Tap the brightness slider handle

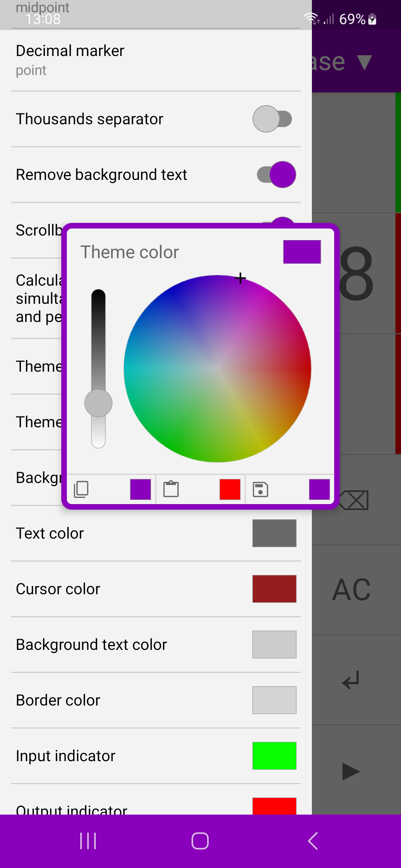pyautogui.click(x=98, y=403)
